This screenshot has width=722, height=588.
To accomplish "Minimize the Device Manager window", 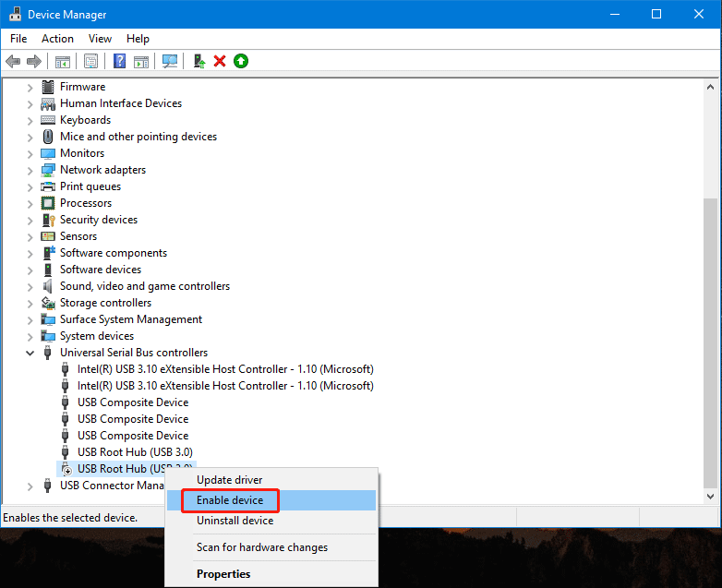I will click(615, 14).
